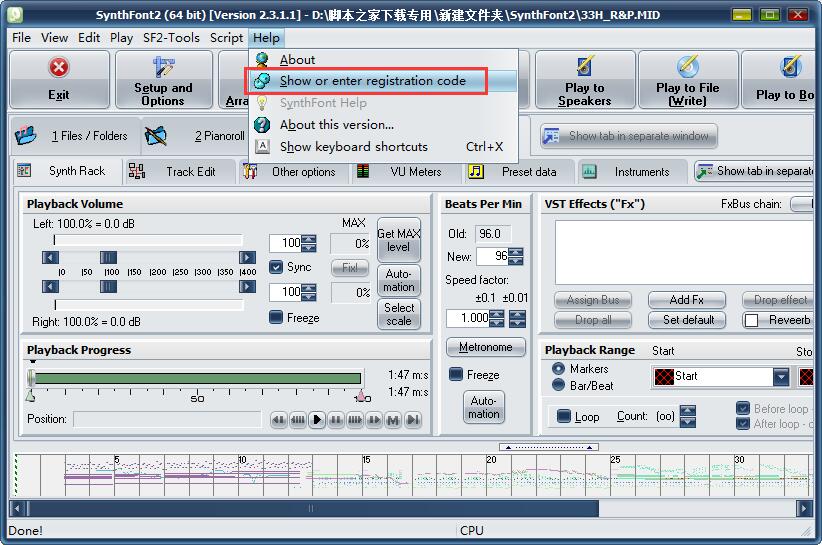Click the Auto-mation button under Beats Per Min
Screen dimensions: 822x545
click(x=484, y=407)
